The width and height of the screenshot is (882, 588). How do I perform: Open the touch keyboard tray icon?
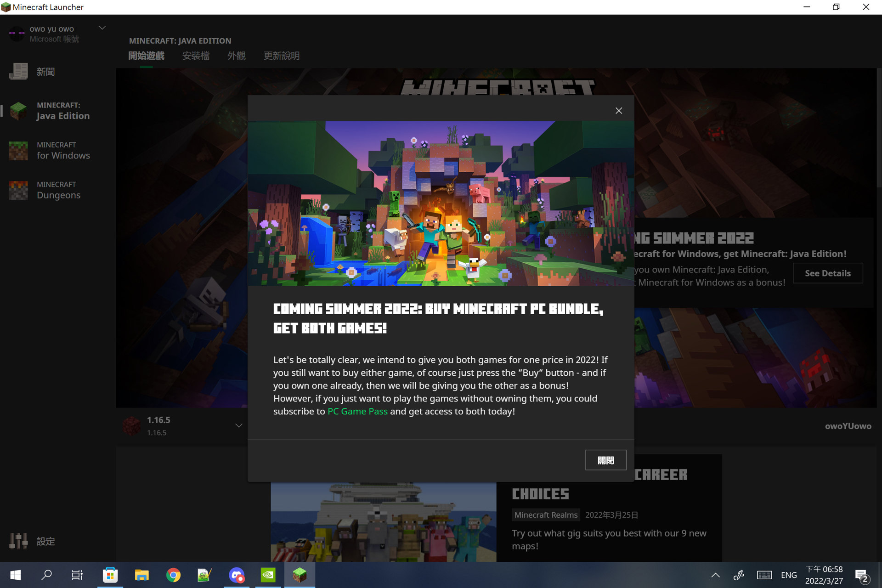[764, 575]
